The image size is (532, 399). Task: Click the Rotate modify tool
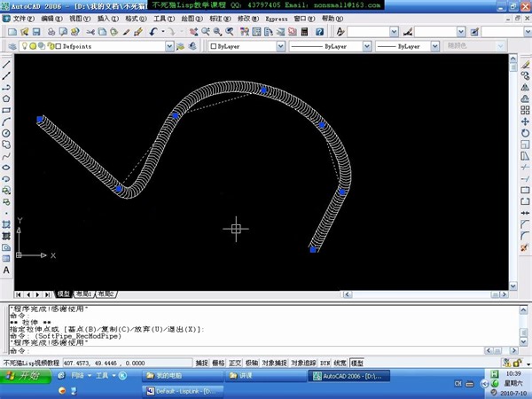click(x=525, y=133)
